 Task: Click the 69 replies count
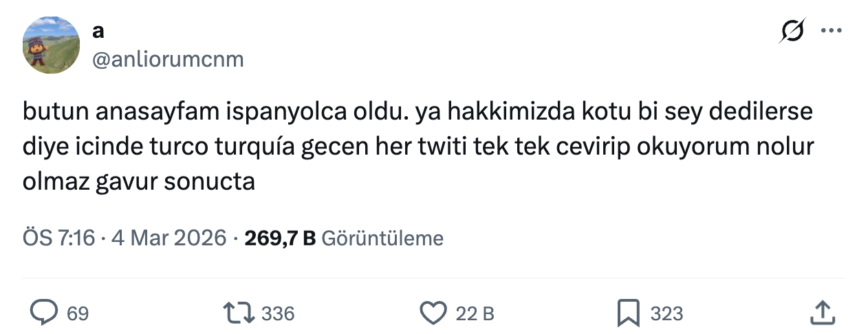click(78, 314)
